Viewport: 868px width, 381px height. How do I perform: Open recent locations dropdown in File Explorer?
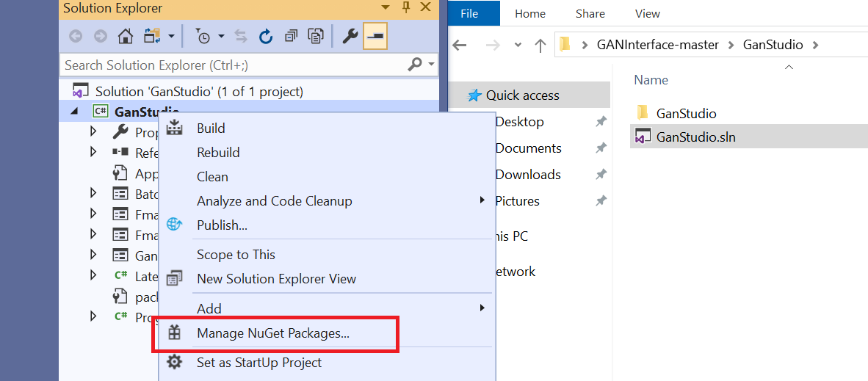(x=518, y=45)
